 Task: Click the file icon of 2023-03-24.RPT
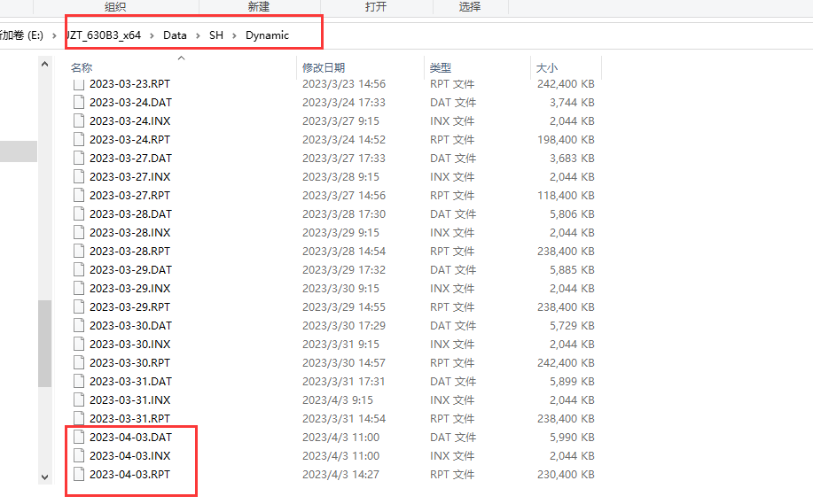(79, 139)
